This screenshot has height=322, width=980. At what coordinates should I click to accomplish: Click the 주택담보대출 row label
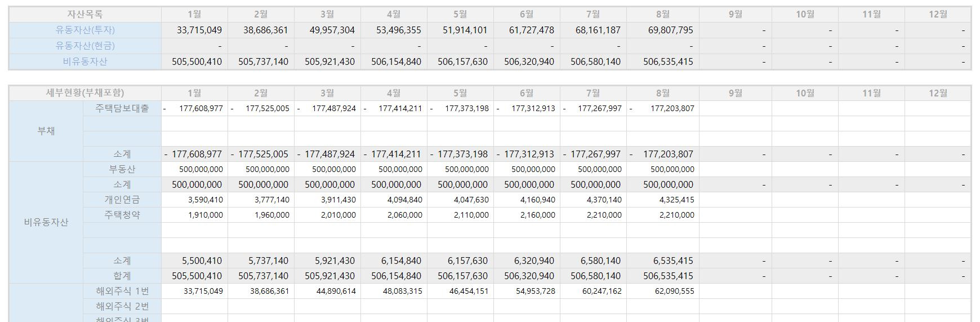[x=122, y=108]
